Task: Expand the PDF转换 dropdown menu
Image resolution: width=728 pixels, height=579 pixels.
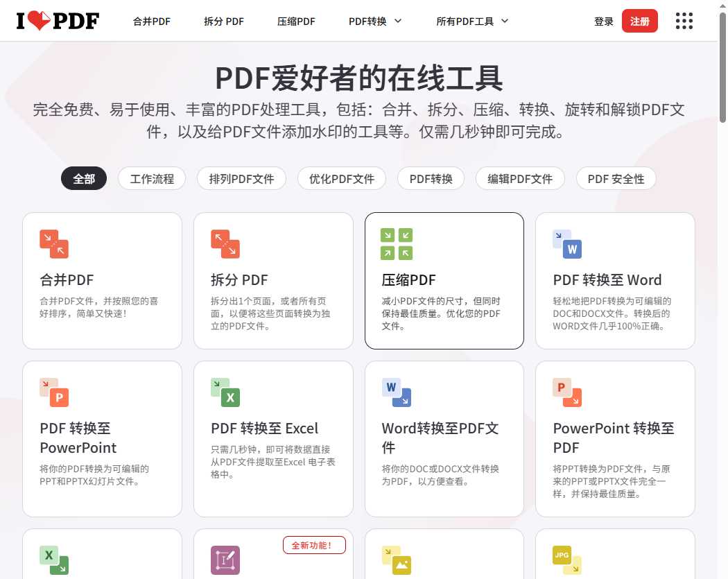Action: coord(375,21)
